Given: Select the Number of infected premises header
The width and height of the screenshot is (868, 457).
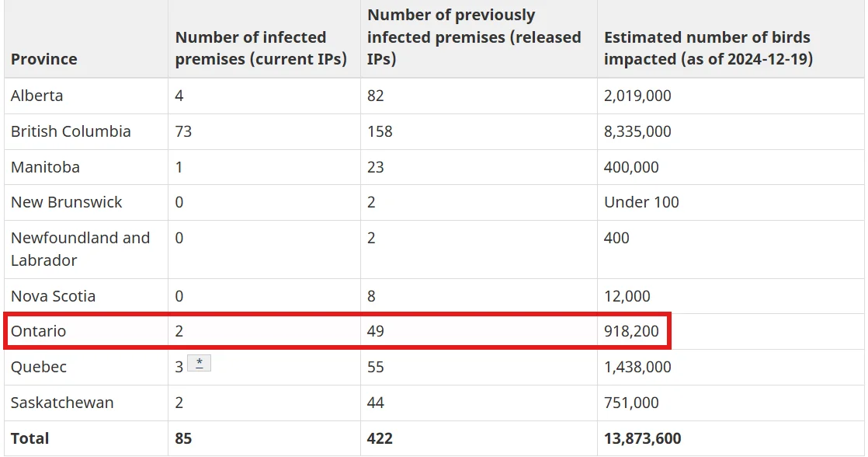Looking at the screenshot, I should [261, 48].
